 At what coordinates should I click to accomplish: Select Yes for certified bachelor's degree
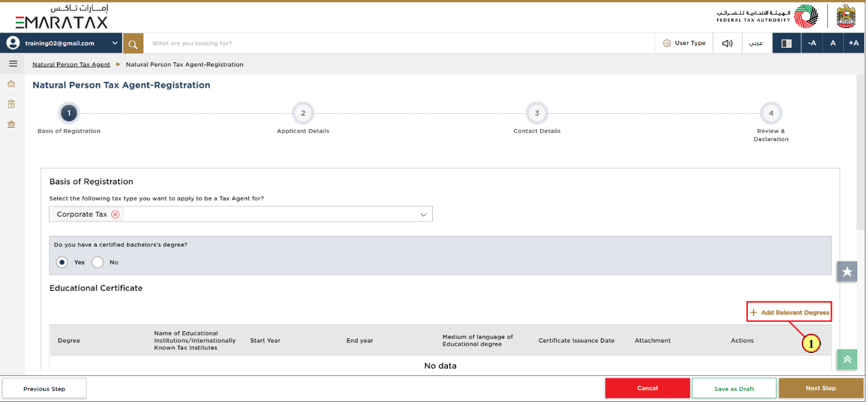point(62,262)
